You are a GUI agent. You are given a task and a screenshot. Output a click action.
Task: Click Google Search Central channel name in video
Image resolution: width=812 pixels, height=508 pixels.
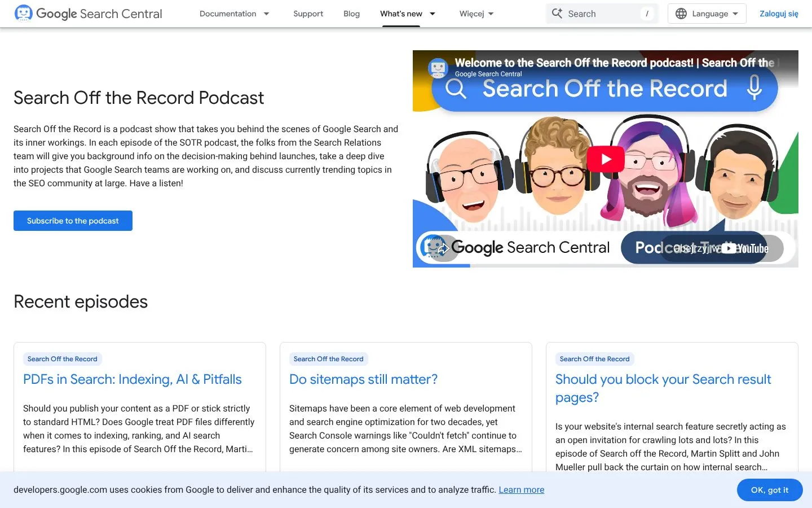click(x=488, y=74)
